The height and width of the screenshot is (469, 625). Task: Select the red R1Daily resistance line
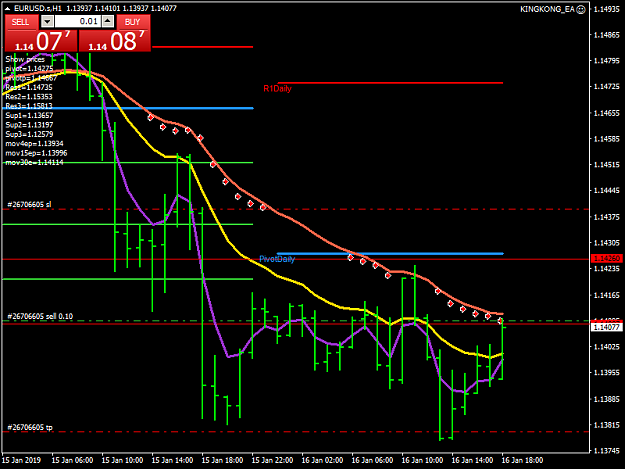(390, 83)
